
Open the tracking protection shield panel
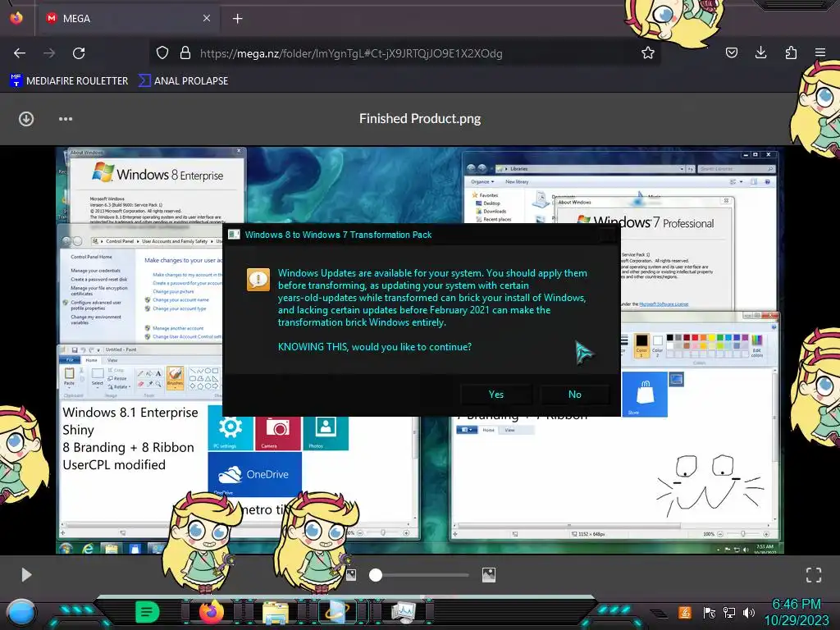tap(162, 52)
